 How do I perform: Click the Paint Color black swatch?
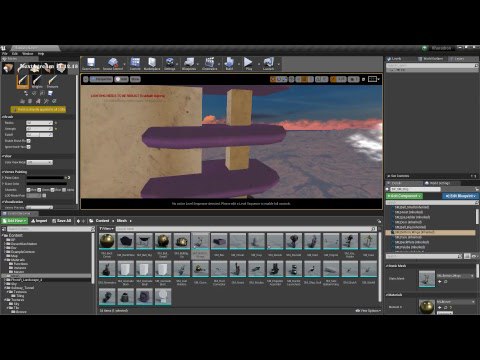pyautogui.click(x=45, y=178)
